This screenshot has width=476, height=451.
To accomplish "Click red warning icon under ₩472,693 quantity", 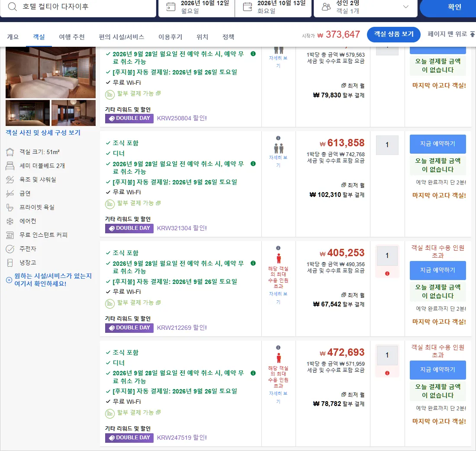I will click(x=387, y=373).
